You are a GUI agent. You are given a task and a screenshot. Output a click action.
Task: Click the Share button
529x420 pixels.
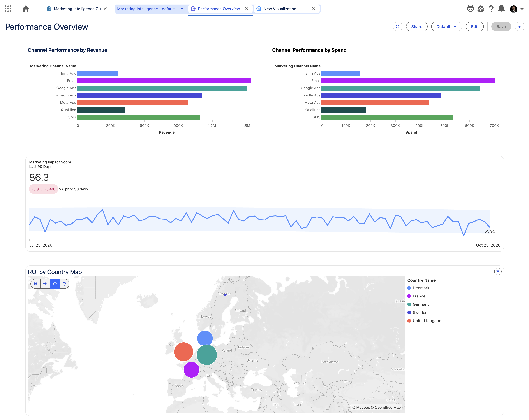(x=417, y=26)
